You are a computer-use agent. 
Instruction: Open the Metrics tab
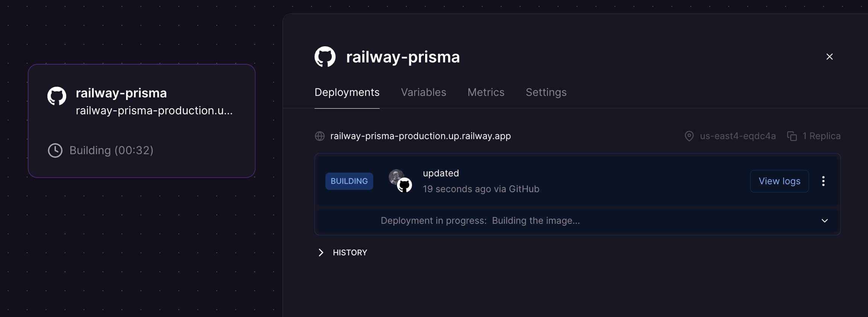[x=486, y=92]
